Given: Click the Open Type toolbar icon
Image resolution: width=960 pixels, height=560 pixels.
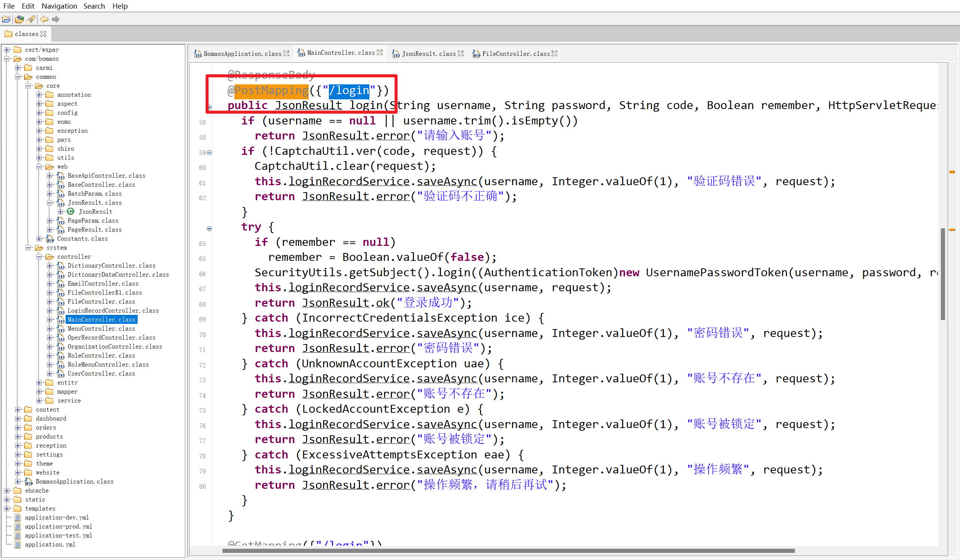Looking at the screenshot, I should 19,19.
